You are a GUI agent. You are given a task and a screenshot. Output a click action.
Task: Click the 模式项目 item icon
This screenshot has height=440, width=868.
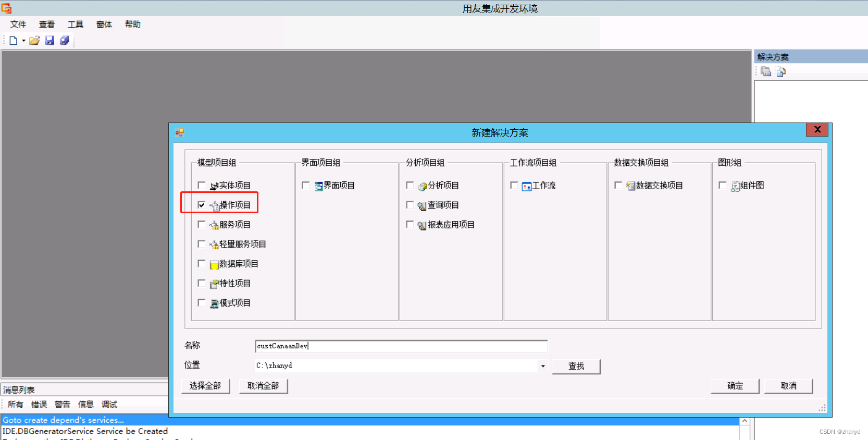pyautogui.click(x=214, y=303)
